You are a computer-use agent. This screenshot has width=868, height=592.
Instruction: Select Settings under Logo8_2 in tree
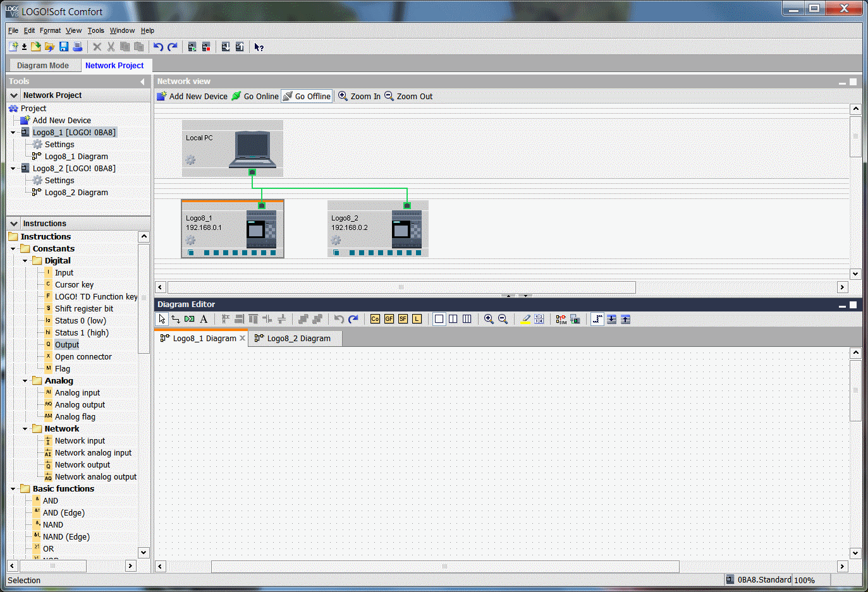pos(59,181)
